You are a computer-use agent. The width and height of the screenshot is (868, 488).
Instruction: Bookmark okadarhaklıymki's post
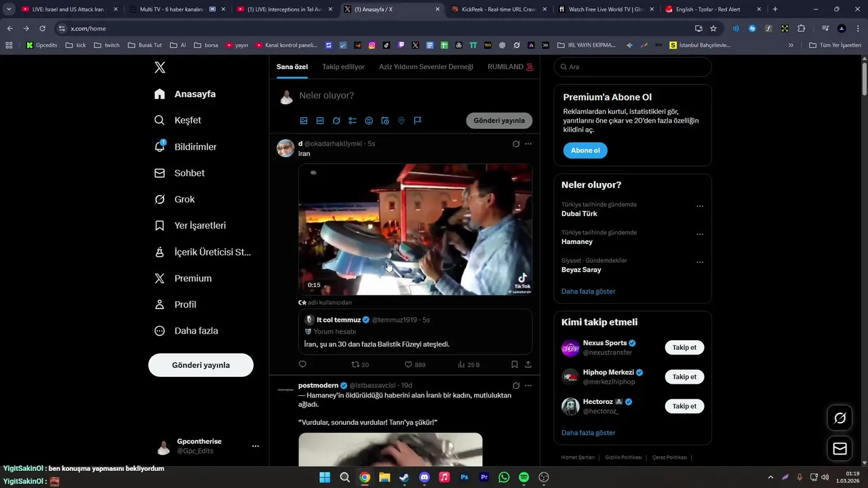(515, 365)
